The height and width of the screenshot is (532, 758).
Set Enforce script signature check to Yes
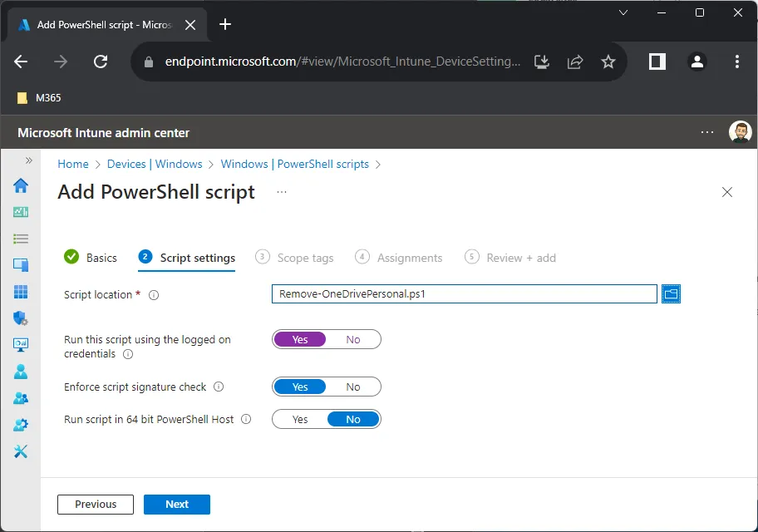click(300, 387)
